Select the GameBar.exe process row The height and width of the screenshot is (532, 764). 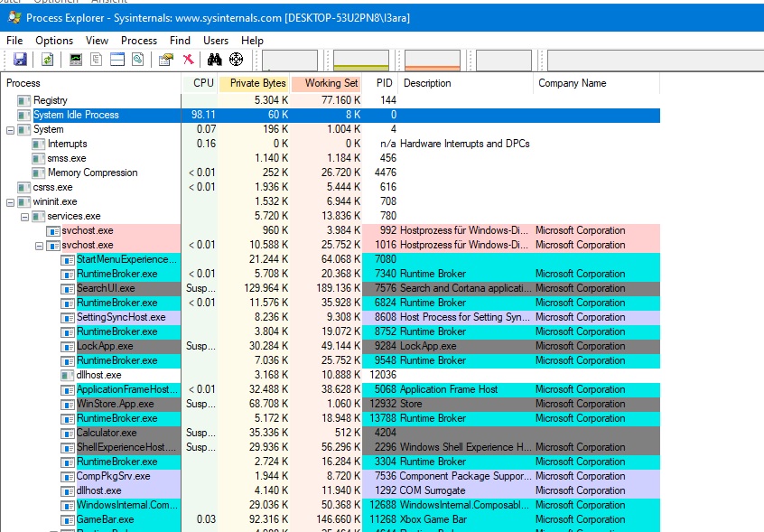105,519
